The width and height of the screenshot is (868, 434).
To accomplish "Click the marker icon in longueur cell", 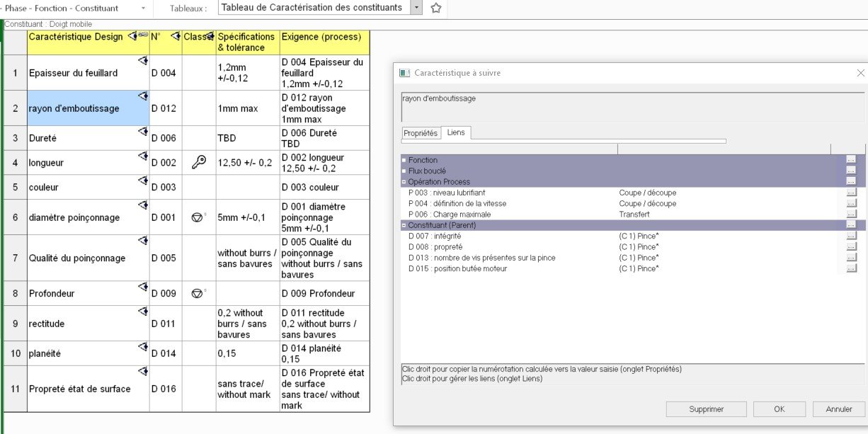I will pos(143,156).
